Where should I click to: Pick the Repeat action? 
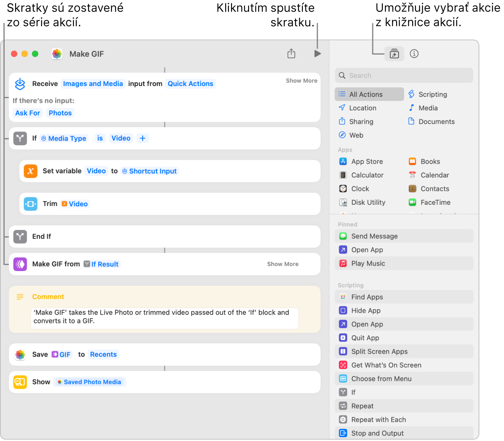(x=404, y=406)
